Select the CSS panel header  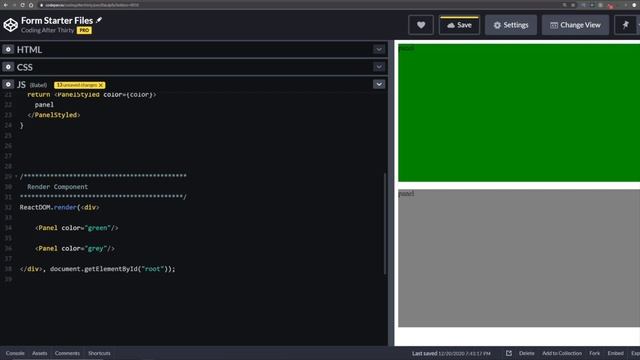(194, 67)
